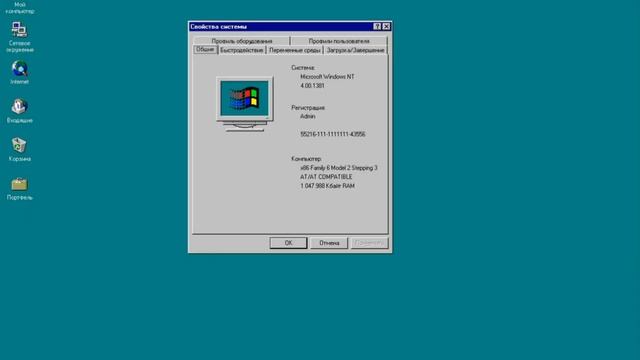Click the '1 047 988' RAM value

[x=313, y=186]
